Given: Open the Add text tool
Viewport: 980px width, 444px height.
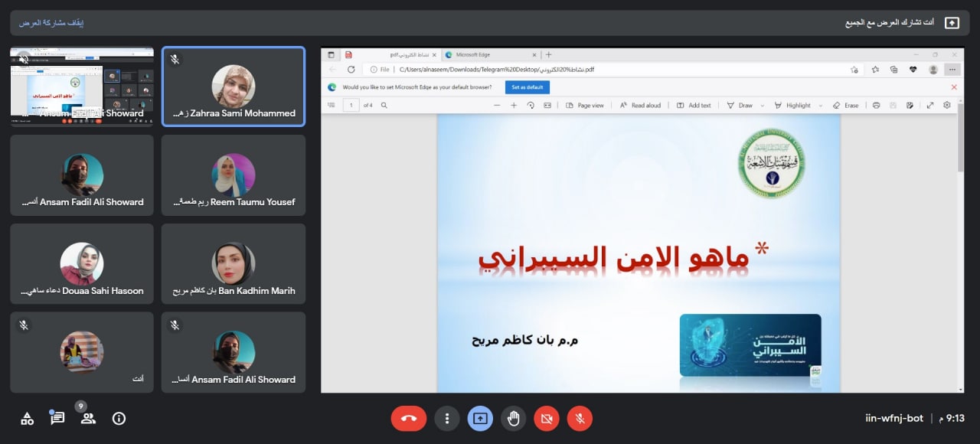Looking at the screenshot, I should pyautogui.click(x=694, y=105).
